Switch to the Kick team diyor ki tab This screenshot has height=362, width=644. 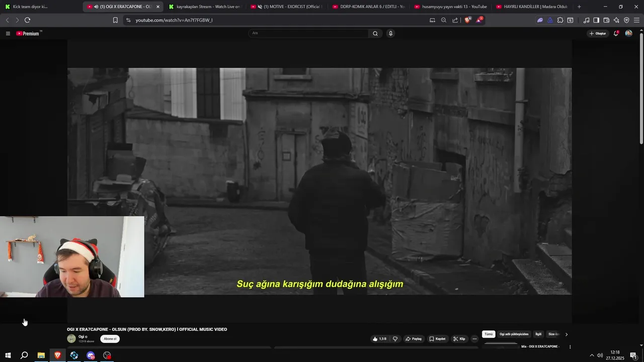click(x=40, y=7)
